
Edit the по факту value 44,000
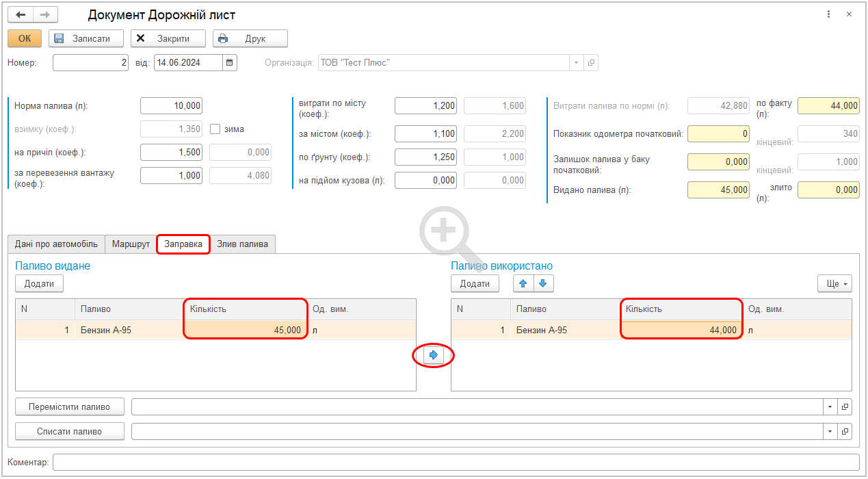tap(828, 105)
